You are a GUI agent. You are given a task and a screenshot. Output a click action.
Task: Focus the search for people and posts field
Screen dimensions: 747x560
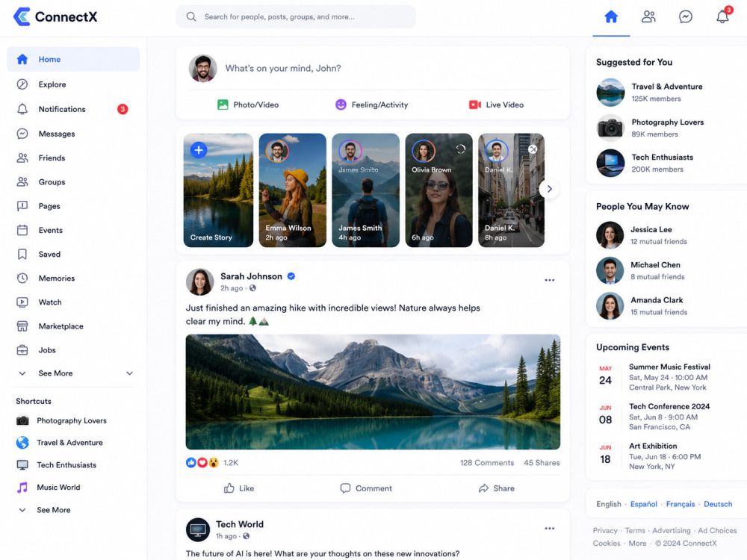296,16
